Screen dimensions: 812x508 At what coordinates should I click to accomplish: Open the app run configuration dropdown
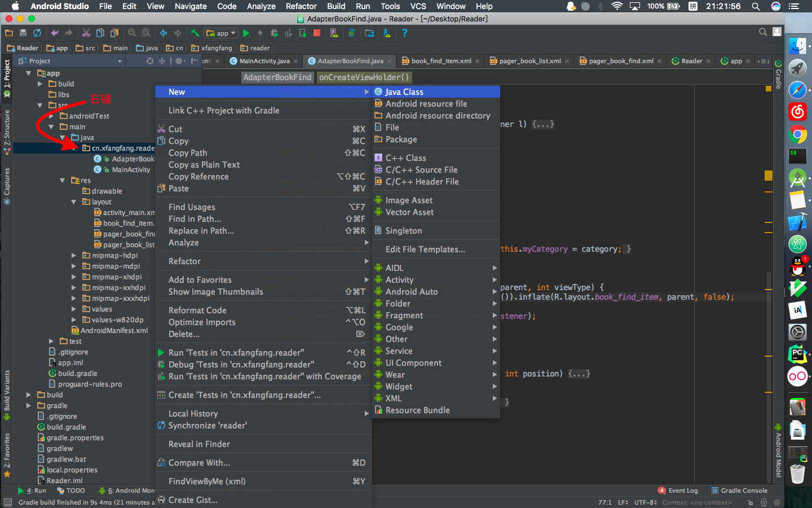[221, 33]
